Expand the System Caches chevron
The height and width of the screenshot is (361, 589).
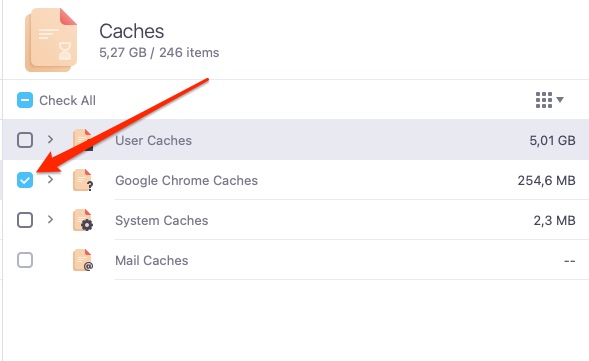tap(50, 219)
